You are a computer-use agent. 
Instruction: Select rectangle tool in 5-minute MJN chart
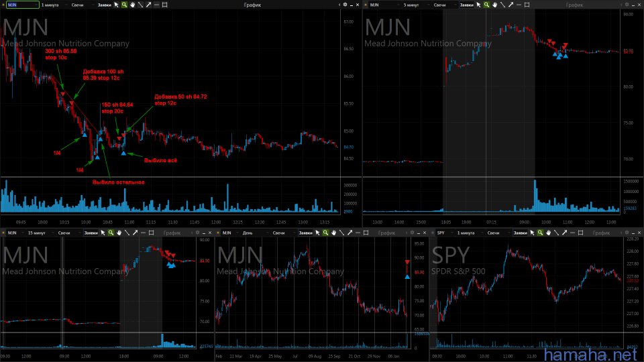click(527, 5)
